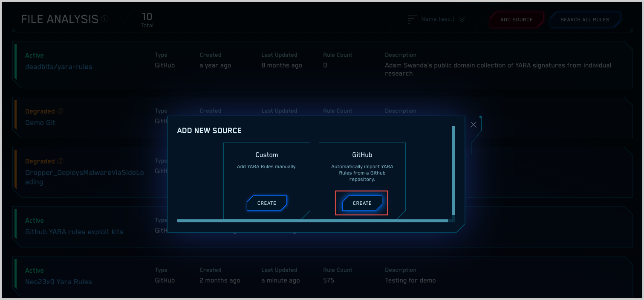The height and width of the screenshot is (300, 644).
Task: Open the Neo23x0 Yara Rules source
Action: point(58,282)
